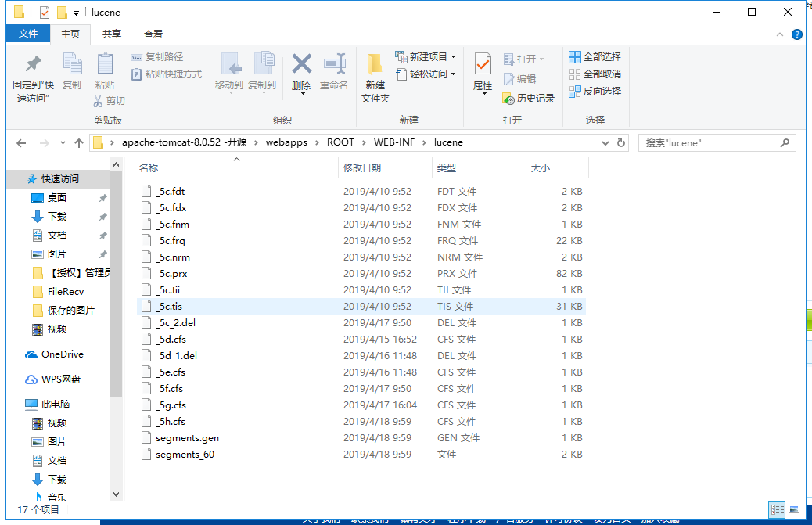Click Invert selection in ribbon
This screenshot has width=812, height=525.
(595, 91)
